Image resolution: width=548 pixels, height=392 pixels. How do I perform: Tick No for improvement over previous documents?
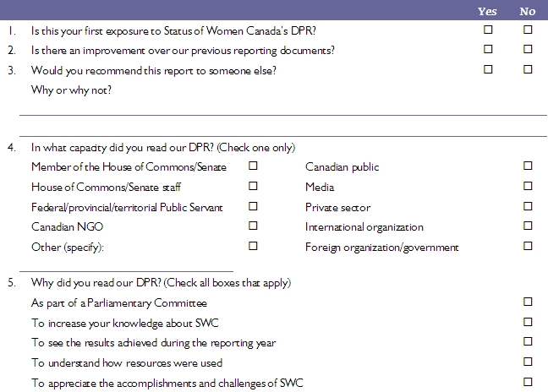[528, 49]
